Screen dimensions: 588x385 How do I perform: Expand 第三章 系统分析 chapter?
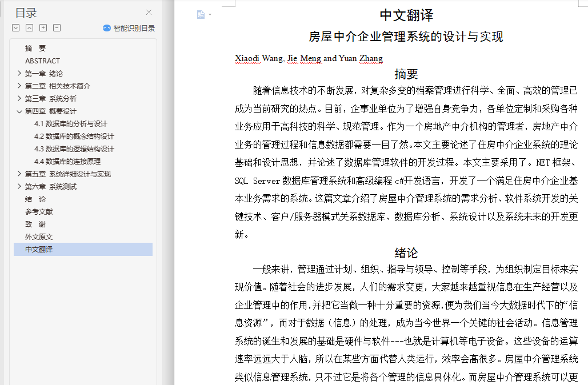point(19,98)
